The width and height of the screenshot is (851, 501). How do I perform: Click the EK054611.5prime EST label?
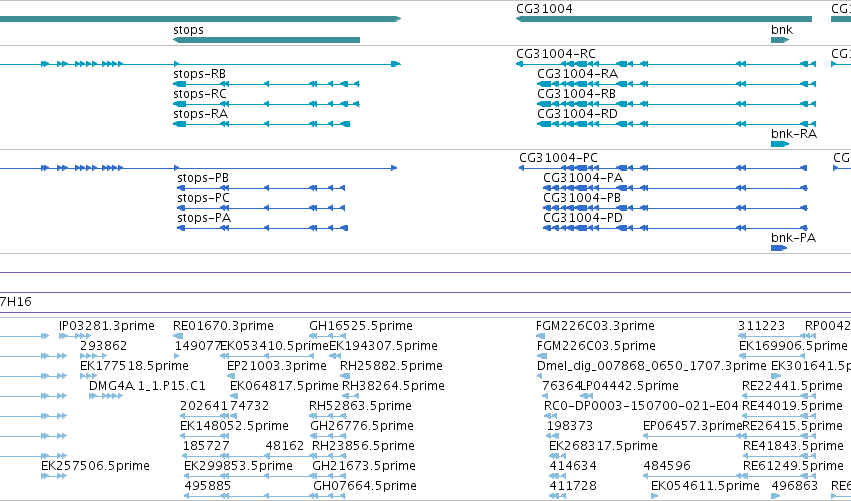[706, 486]
